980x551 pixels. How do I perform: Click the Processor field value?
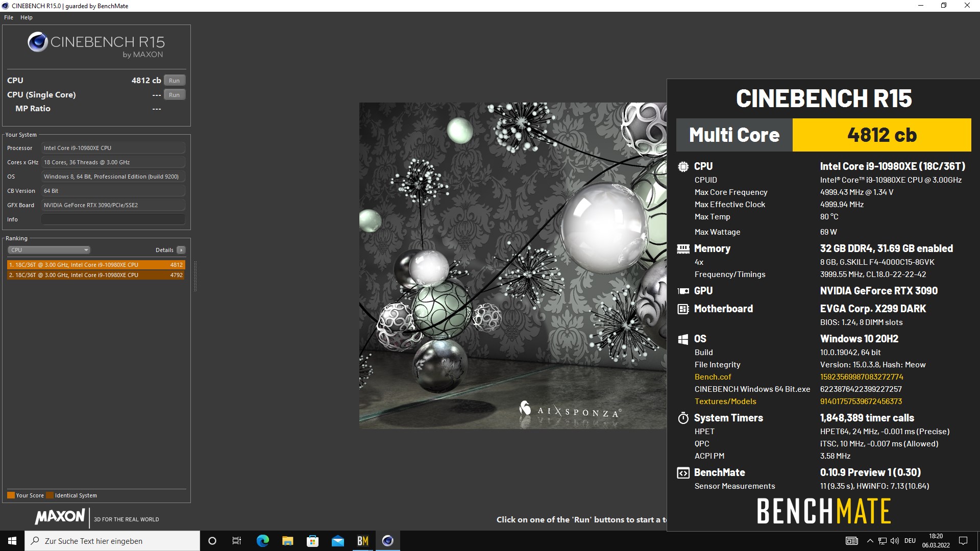click(x=113, y=148)
